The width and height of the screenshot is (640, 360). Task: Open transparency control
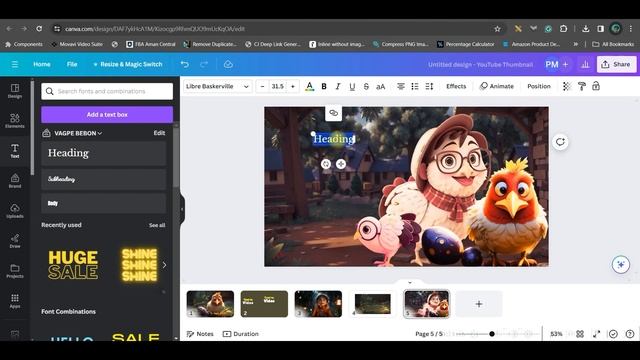point(567,87)
